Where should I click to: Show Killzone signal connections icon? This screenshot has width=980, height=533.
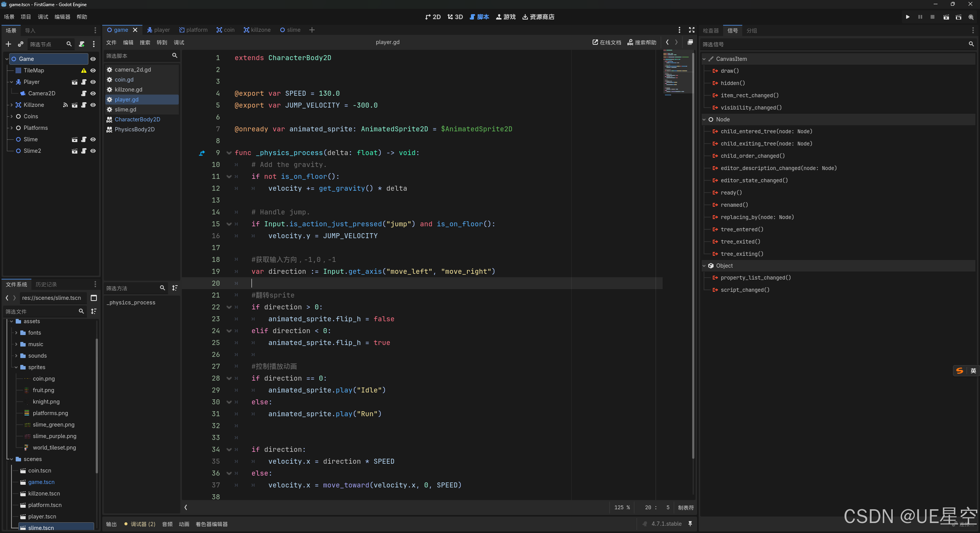(x=65, y=105)
